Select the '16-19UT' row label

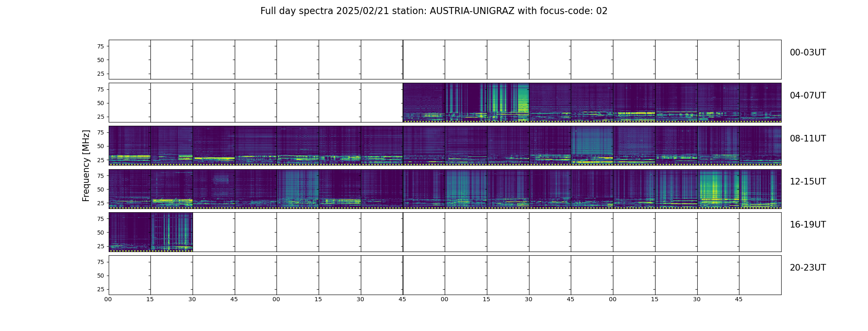808,225
